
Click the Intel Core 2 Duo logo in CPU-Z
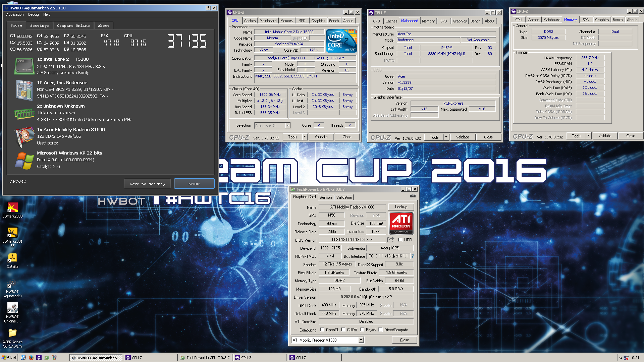coord(341,41)
